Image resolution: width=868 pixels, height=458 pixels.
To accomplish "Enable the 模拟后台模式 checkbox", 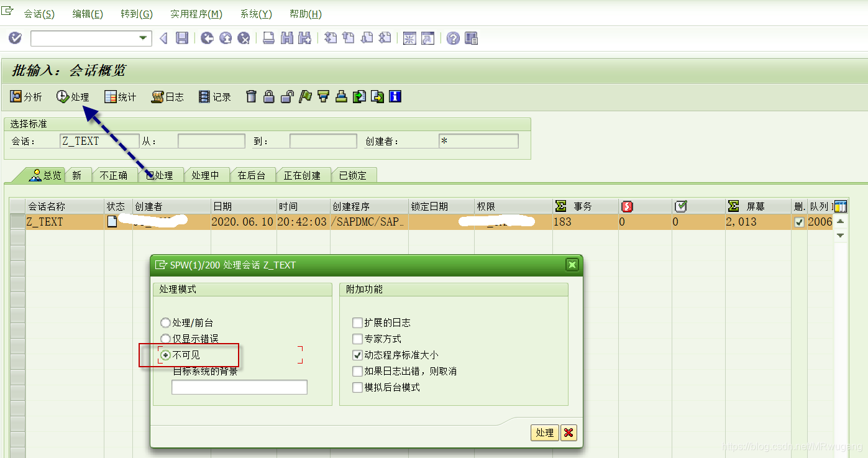I will click(357, 387).
